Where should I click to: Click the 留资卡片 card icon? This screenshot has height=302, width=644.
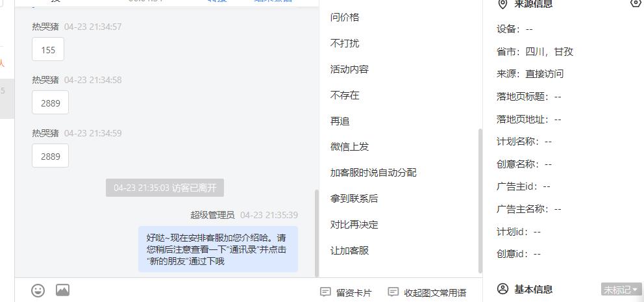pyautogui.click(x=325, y=292)
